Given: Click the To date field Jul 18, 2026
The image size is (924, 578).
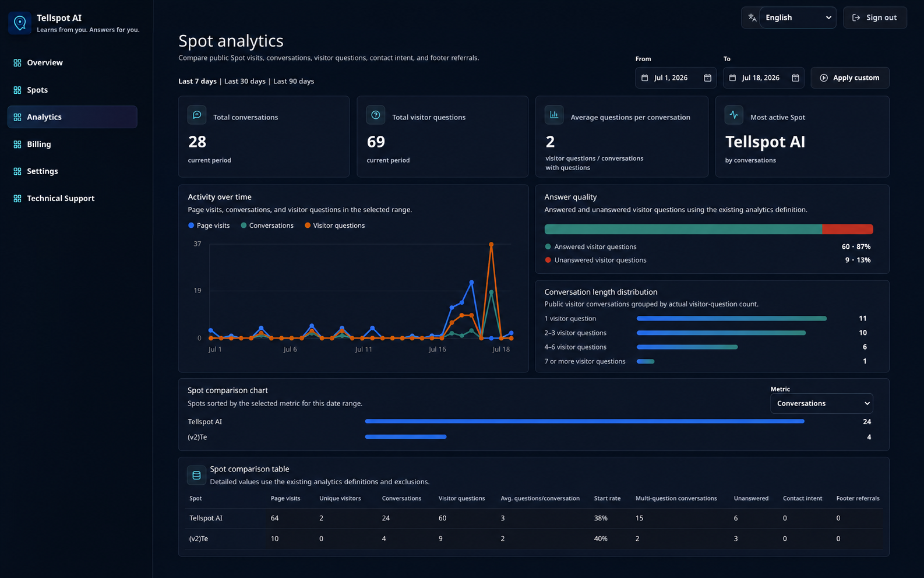Looking at the screenshot, I should point(763,78).
